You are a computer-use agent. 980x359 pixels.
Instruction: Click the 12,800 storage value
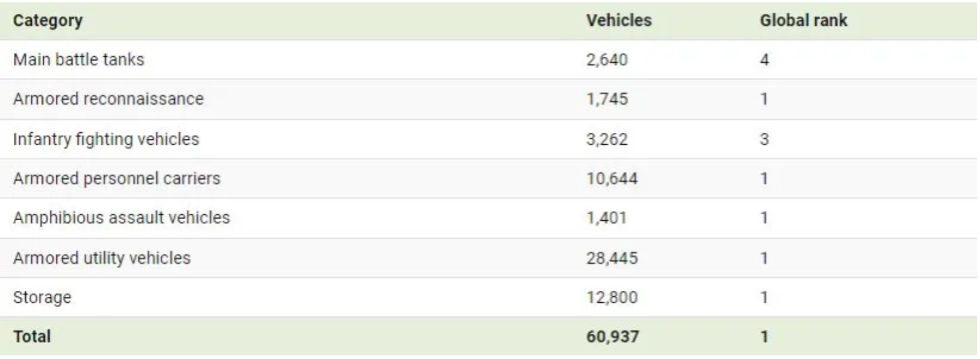click(612, 297)
